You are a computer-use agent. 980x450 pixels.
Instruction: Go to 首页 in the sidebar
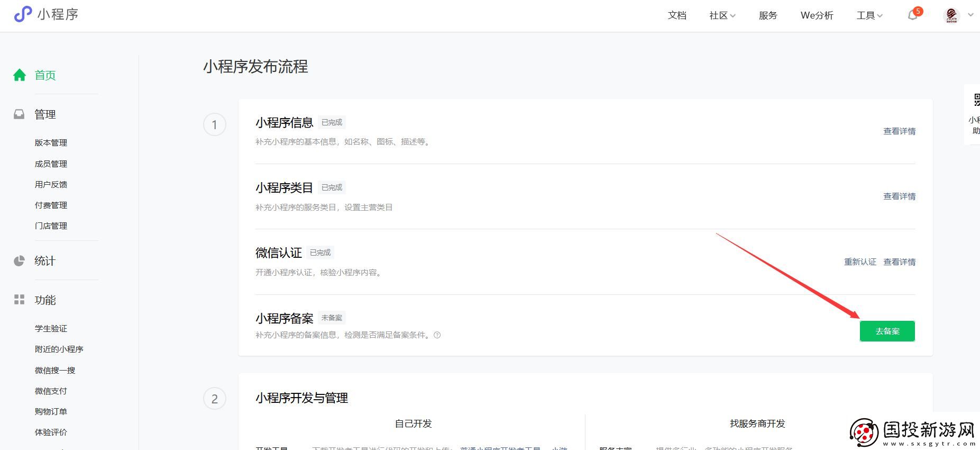45,75
